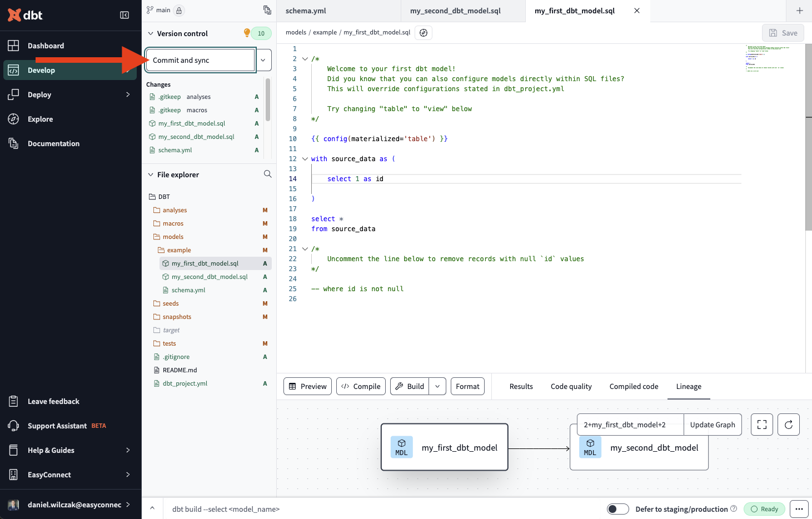Open the branch lock icon
Image resolution: width=812 pixels, height=519 pixels.
(179, 11)
